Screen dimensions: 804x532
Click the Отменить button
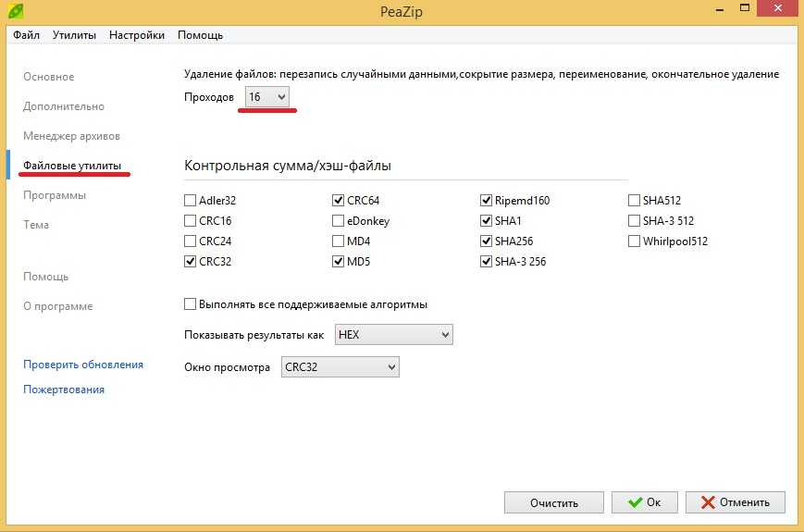point(736,502)
